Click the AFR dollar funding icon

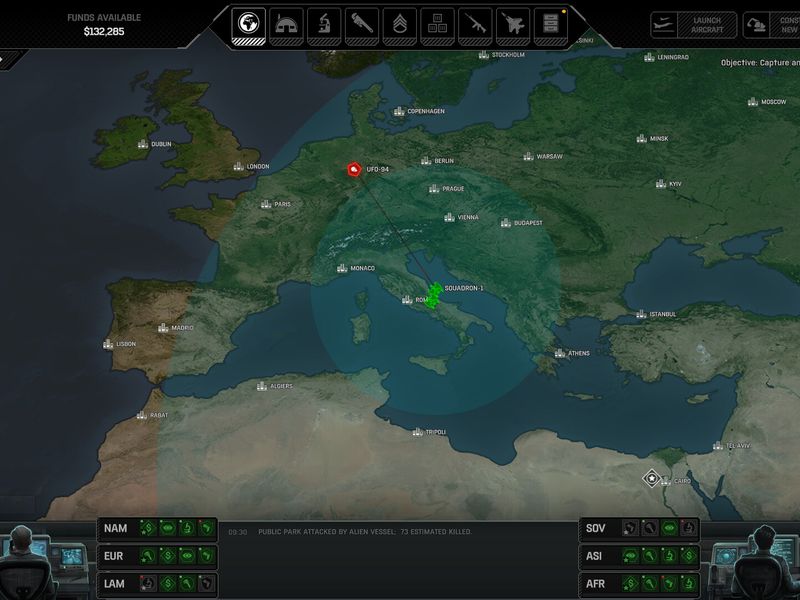click(630, 584)
